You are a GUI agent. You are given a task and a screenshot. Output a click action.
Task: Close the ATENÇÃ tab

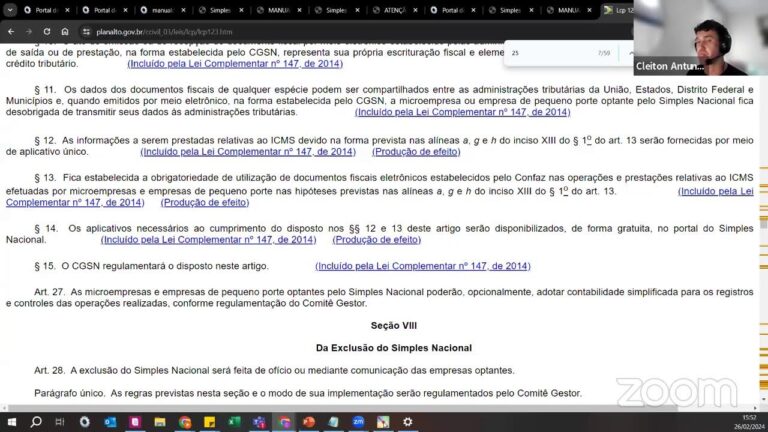415,10
